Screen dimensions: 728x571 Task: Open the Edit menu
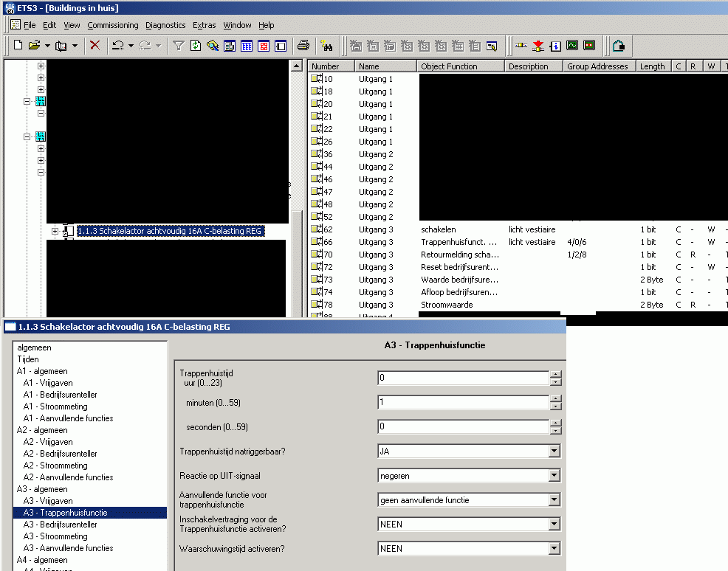point(49,25)
